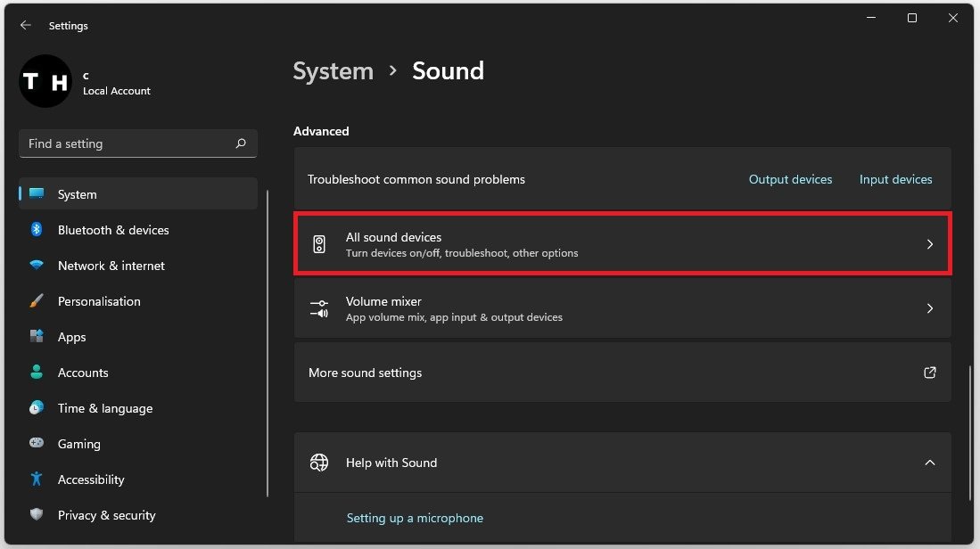Click the speaker icon beside All sound devices

click(x=319, y=244)
